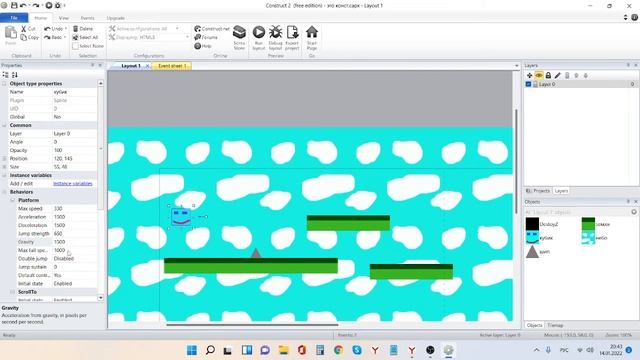Click the Properties panel scroll down arrow
640x360 pixels.
tap(101, 298)
